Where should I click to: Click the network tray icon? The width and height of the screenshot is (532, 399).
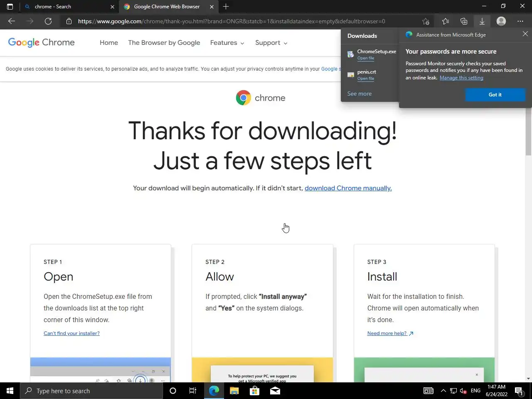click(x=453, y=391)
